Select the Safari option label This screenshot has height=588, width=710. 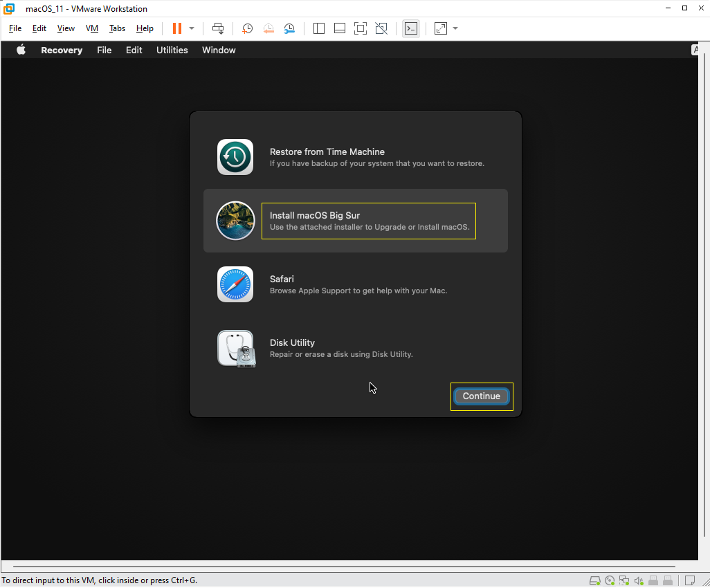point(282,279)
